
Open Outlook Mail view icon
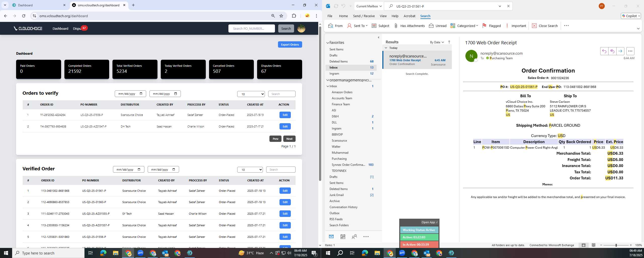(x=331, y=237)
